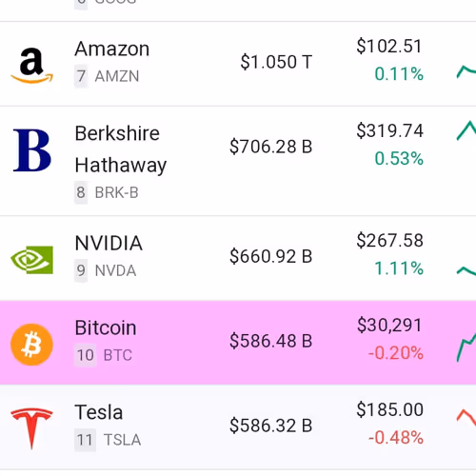Select the BRK-B ticker label
Viewport: 476px width, 476px height.
click(x=116, y=192)
